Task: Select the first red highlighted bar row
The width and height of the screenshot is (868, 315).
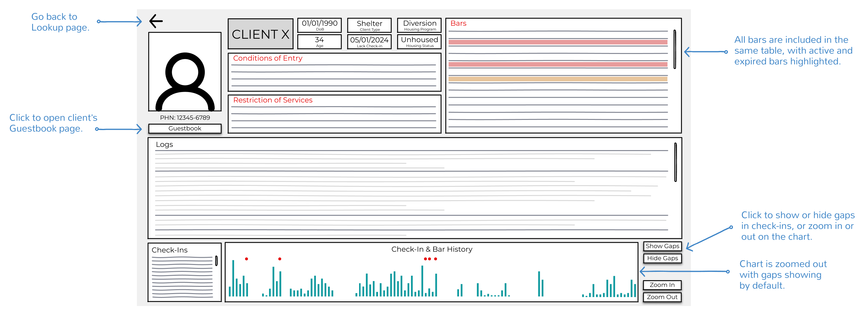Action: coord(558,42)
